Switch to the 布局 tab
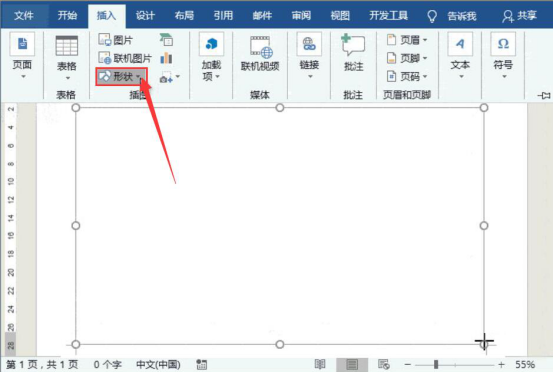Image resolution: width=554 pixels, height=372 pixels. point(184,16)
